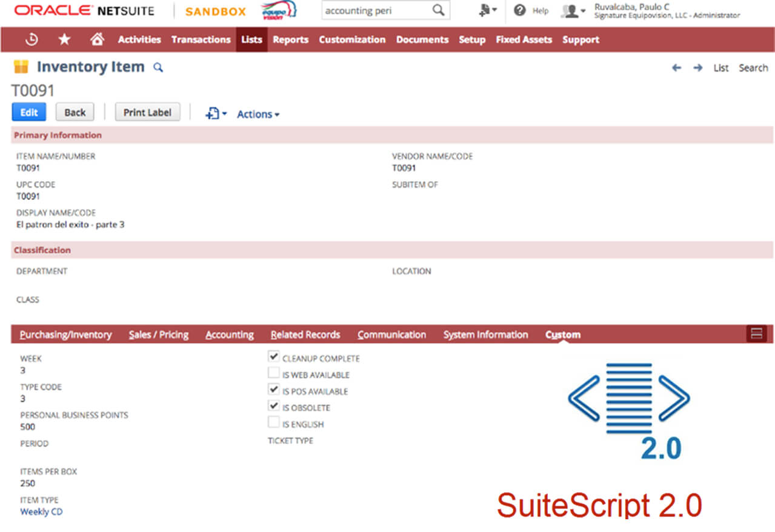The width and height of the screenshot is (775, 532).
Task: Open the Search link
Action: pyautogui.click(x=753, y=68)
